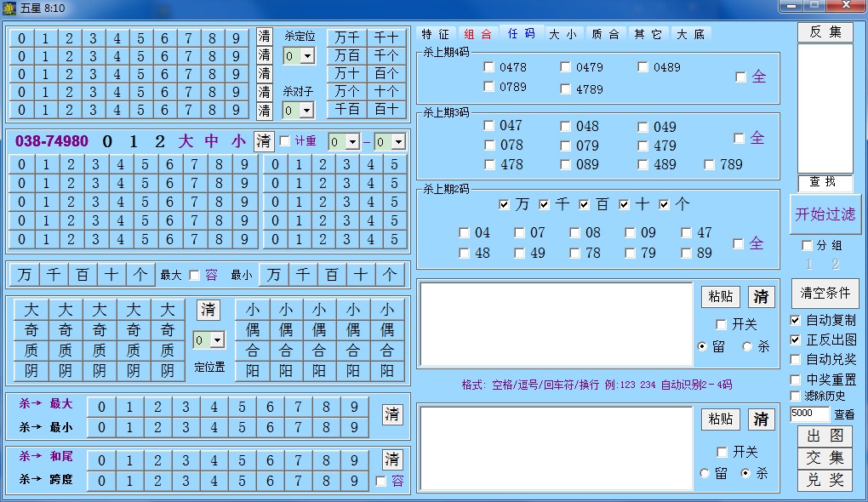Click the 开始过滤 button

click(x=824, y=215)
